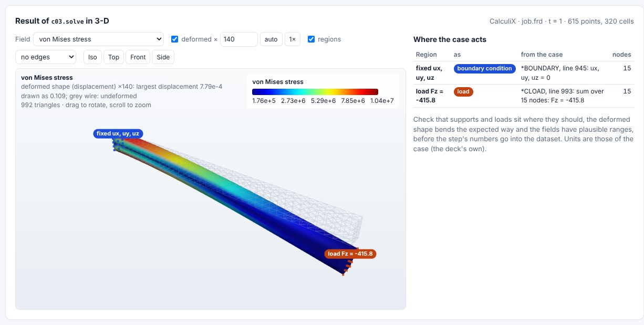Click the CalculiX job.frd info text
Screen dimensions: 644x325
coord(561,22)
